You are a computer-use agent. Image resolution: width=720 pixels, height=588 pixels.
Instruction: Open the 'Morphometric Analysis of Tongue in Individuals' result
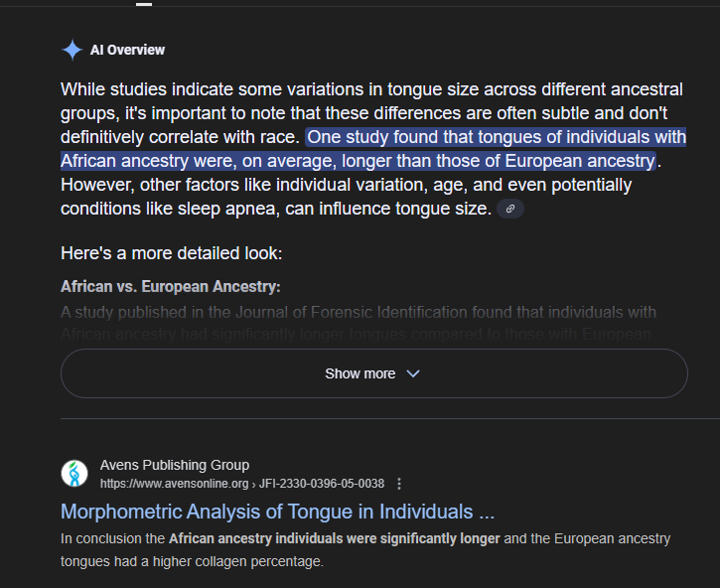point(277,512)
